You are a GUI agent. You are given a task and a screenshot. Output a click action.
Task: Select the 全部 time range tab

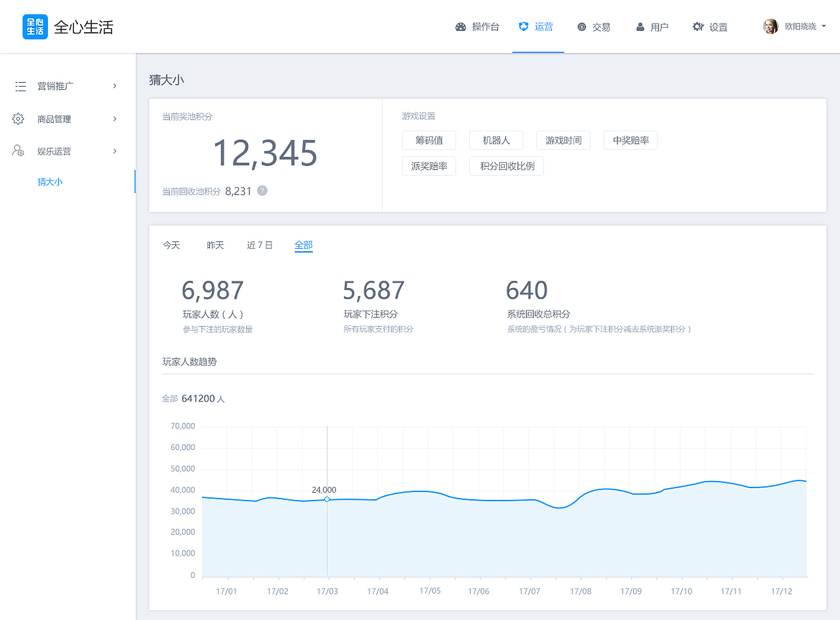[304, 245]
